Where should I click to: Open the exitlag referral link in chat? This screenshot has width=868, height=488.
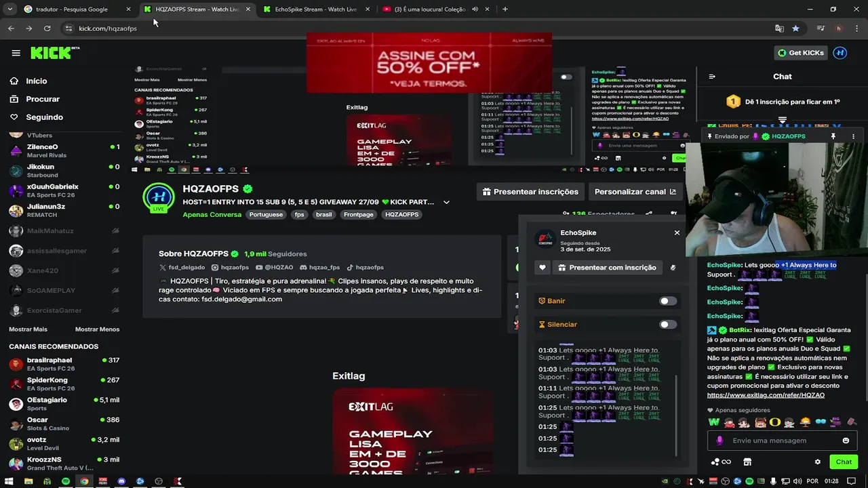click(766, 395)
